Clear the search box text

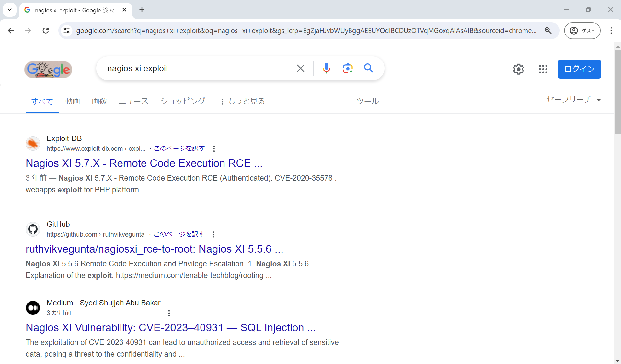coord(300,68)
